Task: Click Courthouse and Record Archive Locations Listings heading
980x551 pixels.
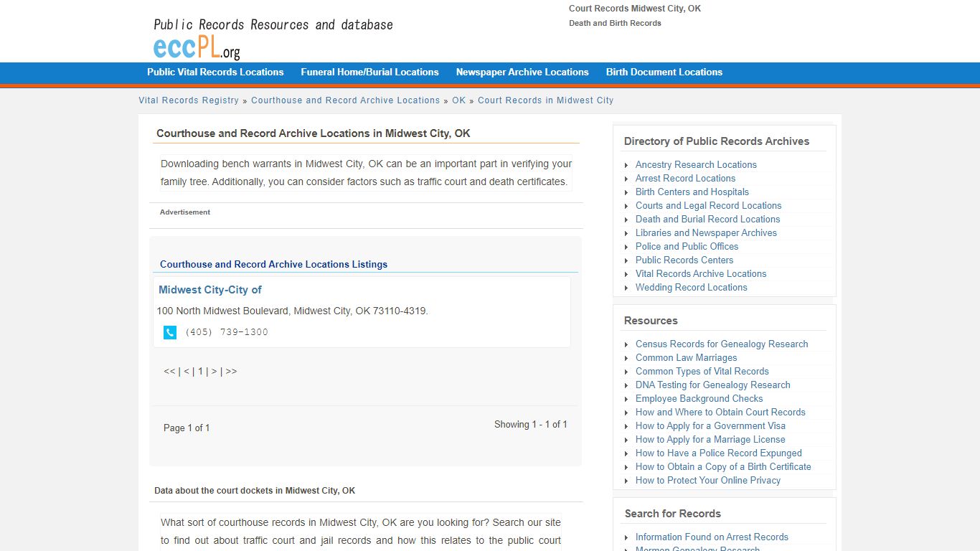Action: pyautogui.click(x=273, y=265)
